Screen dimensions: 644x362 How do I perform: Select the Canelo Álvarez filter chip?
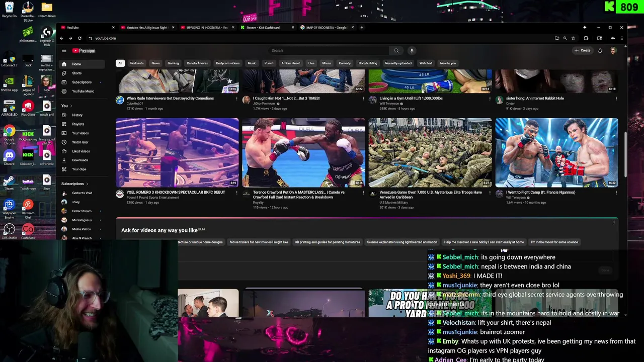(197, 63)
